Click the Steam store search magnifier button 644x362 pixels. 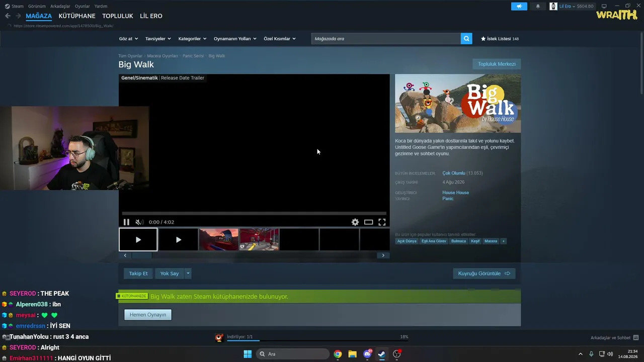(x=466, y=39)
